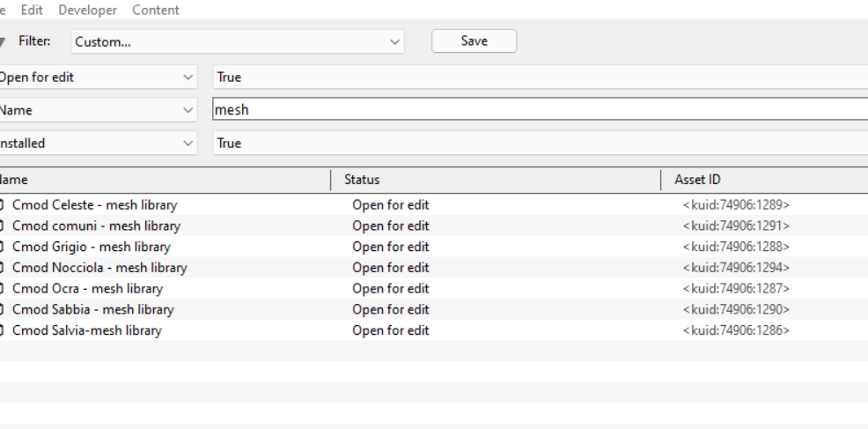Screen dimensions: 868x429
Task: Click the asset icon beside Cmod Grigio
Action: click(x=1, y=247)
